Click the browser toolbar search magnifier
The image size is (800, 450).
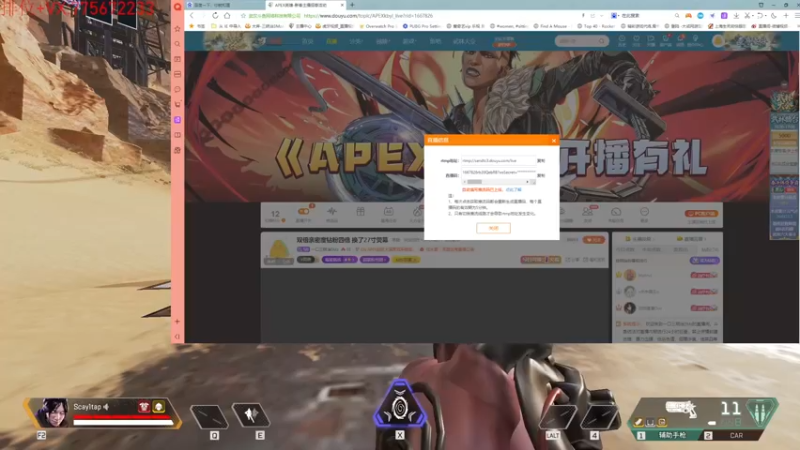click(677, 16)
